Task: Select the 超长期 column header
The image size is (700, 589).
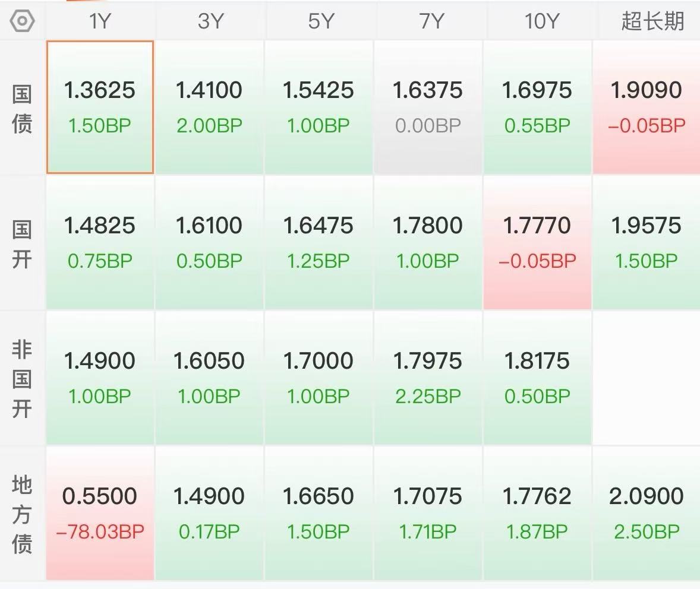Action: pos(652,21)
